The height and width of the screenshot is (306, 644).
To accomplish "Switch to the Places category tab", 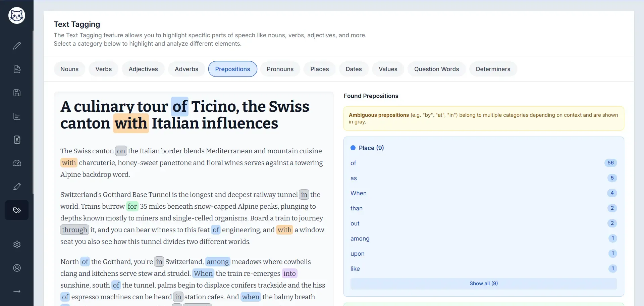I will pos(319,69).
